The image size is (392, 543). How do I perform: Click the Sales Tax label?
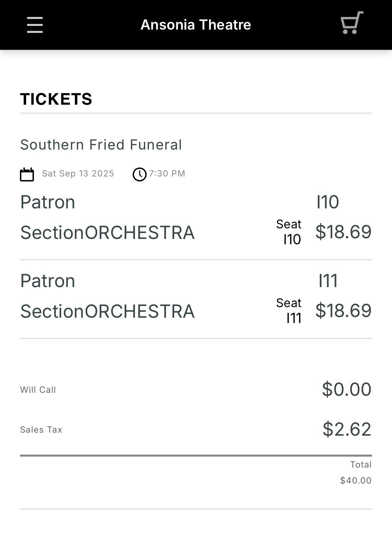click(41, 430)
